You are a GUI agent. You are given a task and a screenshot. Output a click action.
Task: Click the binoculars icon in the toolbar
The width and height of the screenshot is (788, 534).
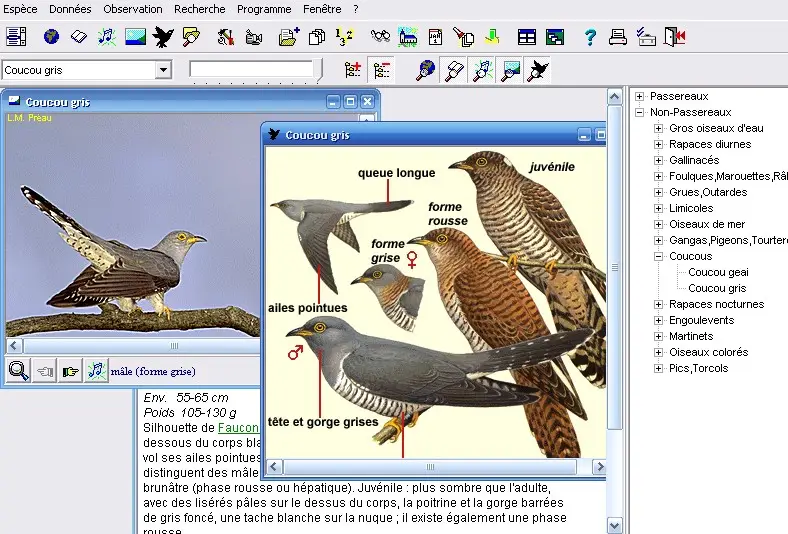coord(380,37)
